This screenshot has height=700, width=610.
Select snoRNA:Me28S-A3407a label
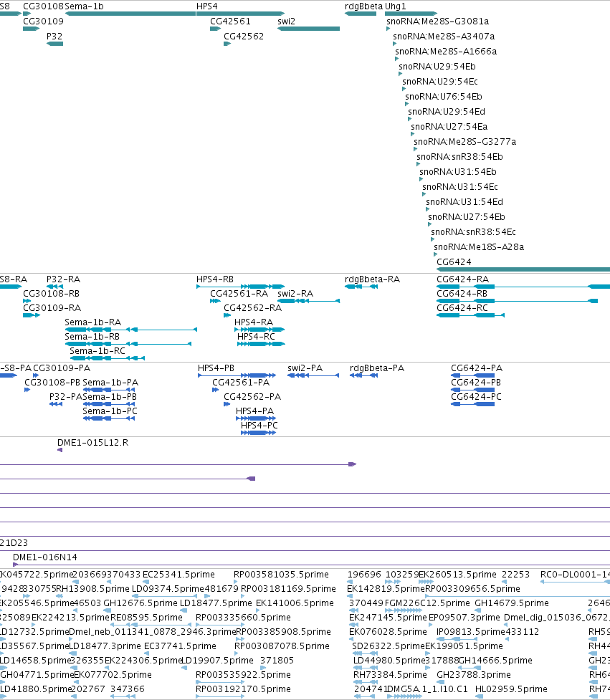coord(444,36)
